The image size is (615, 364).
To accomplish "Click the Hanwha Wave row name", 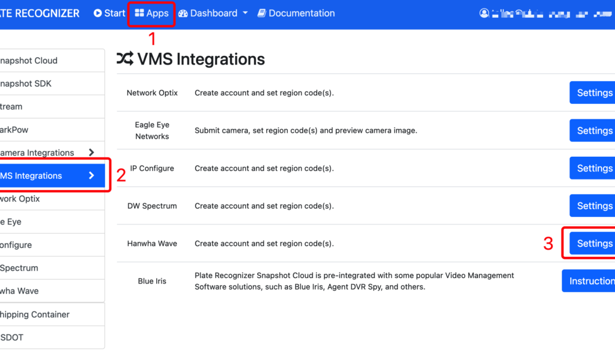I will click(x=152, y=243).
